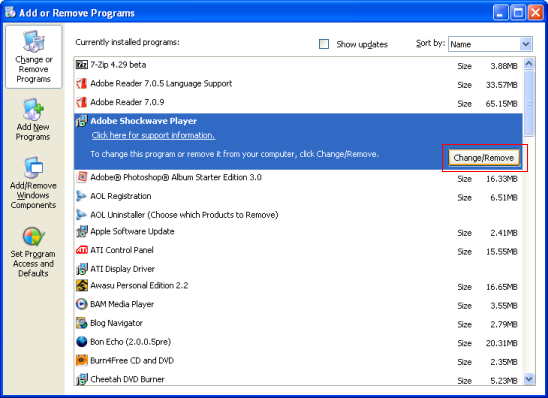Image resolution: width=548 pixels, height=398 pixels.
Task: Select the ATI Control Panel entry
Action: 298,251
